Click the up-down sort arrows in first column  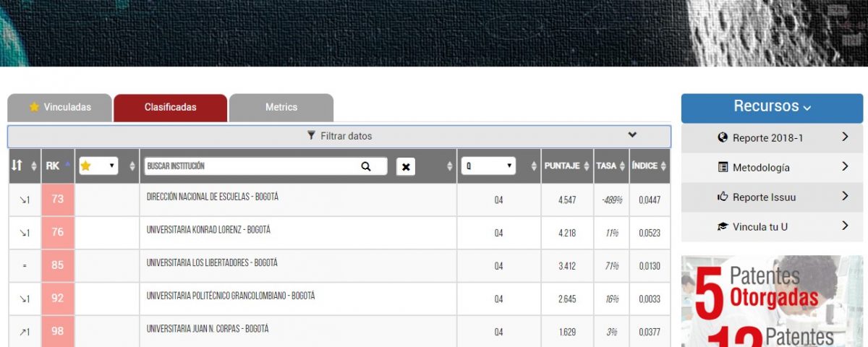pos(17,166)
